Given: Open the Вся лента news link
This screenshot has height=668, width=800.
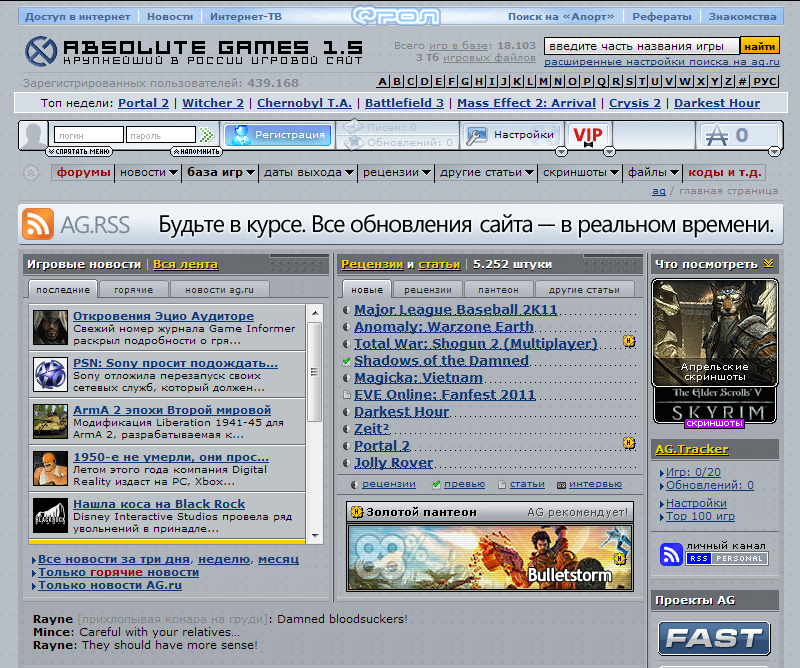Looking at the screenshot, I should point(185,264).
